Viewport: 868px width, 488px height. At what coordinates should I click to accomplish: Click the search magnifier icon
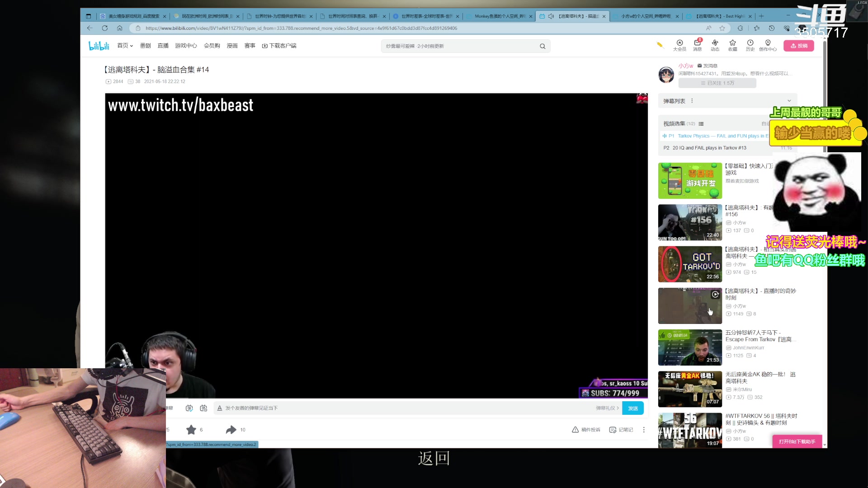542,46
